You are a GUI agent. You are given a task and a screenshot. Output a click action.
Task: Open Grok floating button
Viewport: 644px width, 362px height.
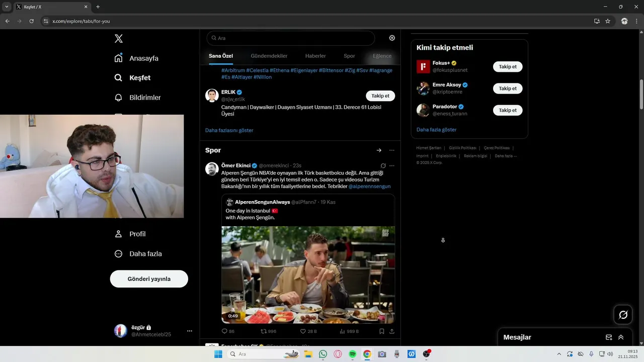click(x=623, y=315)
